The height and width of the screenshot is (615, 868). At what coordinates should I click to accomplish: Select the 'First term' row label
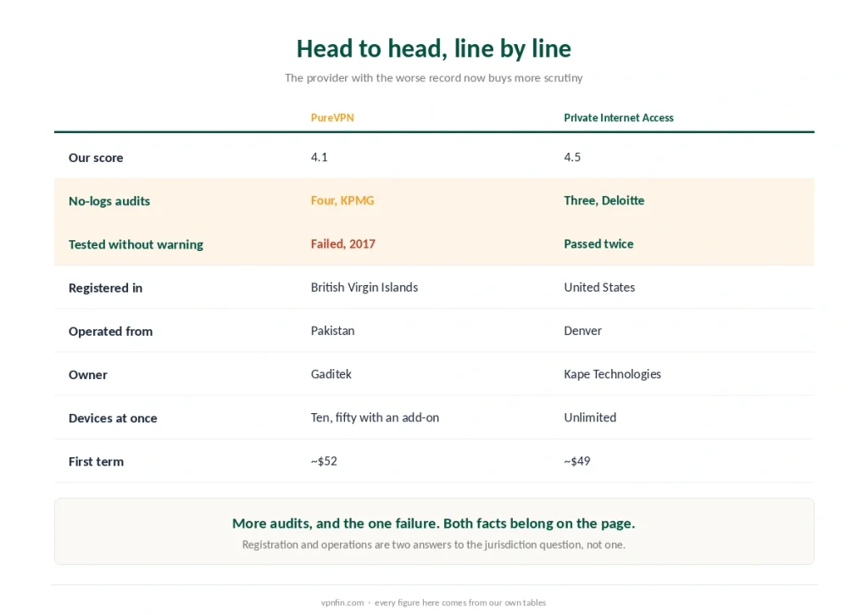96,461
